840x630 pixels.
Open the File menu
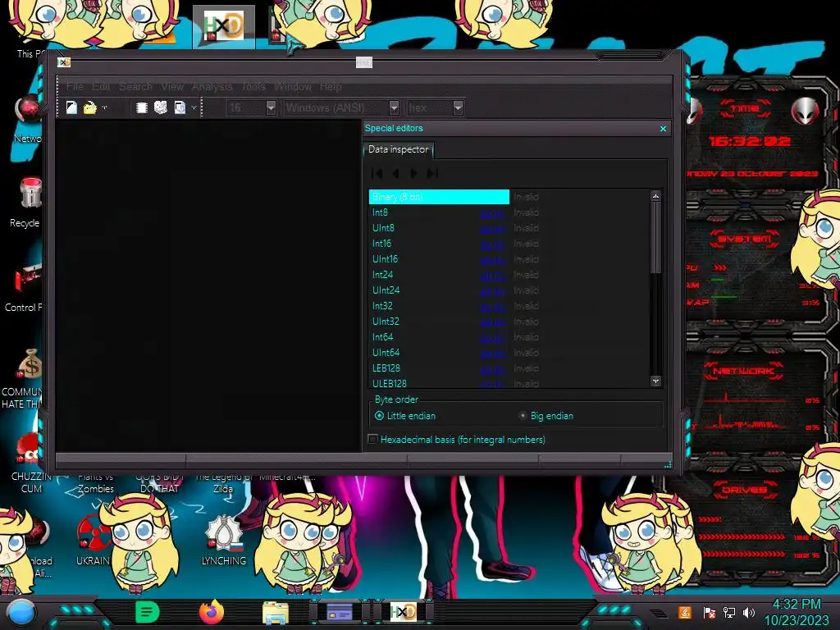[75, 86]
